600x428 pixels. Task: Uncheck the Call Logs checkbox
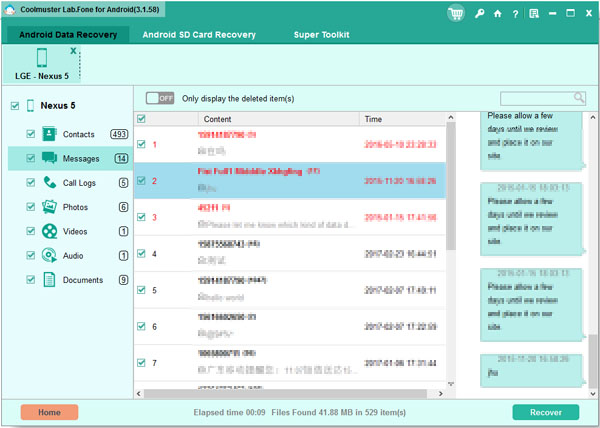31,182
